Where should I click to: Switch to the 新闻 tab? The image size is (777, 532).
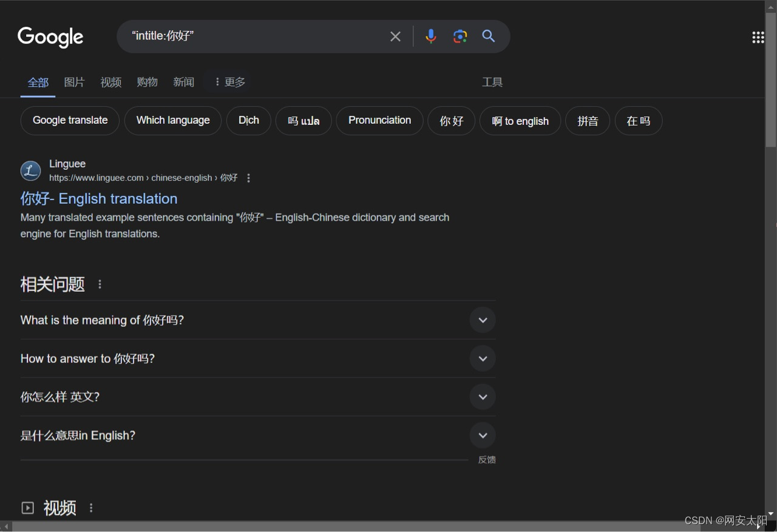click(x=184, y=82)
